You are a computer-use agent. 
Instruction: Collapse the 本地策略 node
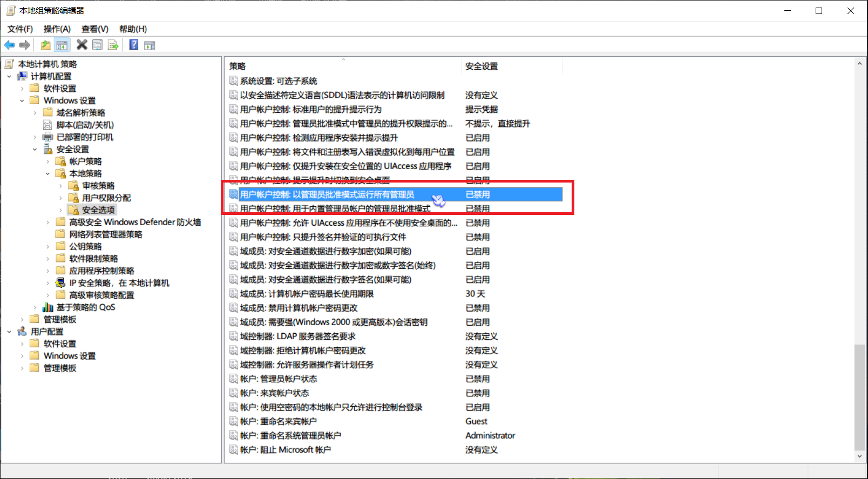tap(48, 174)
